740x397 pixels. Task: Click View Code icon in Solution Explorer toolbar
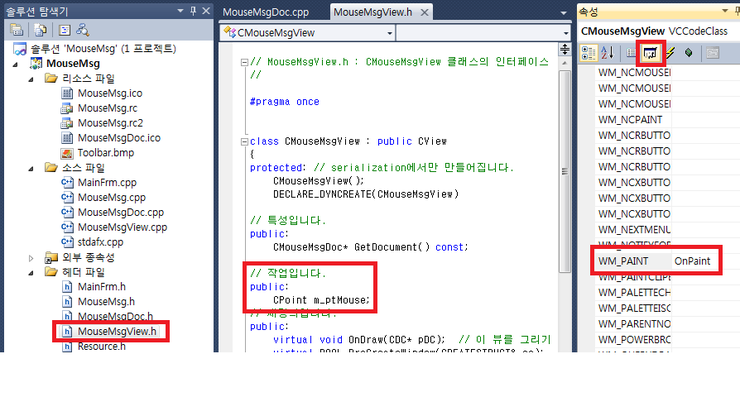(x=65, y=30)
